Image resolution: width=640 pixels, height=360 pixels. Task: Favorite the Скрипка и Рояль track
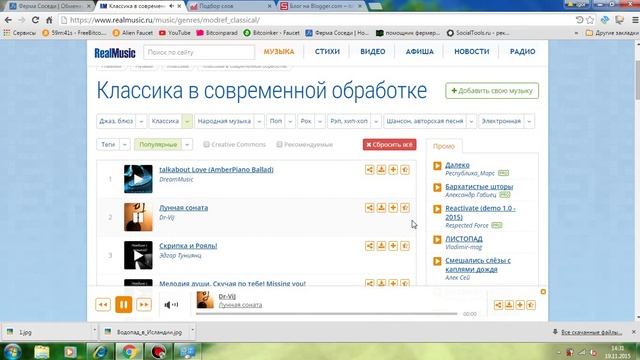405,246
